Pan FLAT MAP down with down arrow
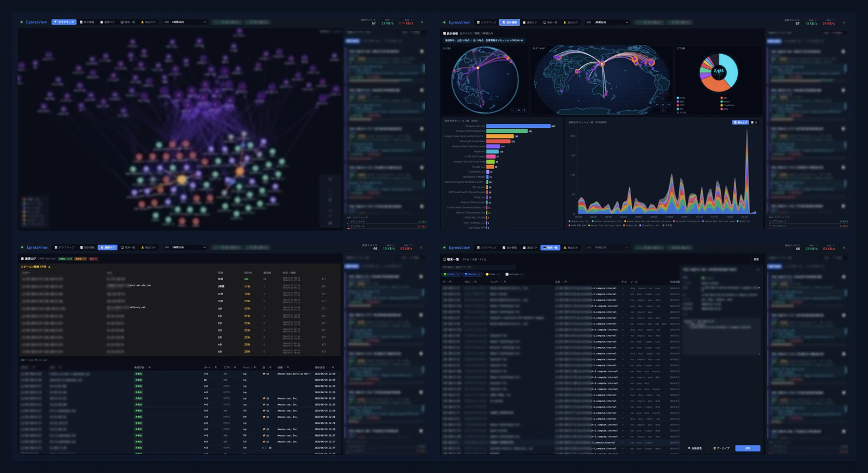 663,110
